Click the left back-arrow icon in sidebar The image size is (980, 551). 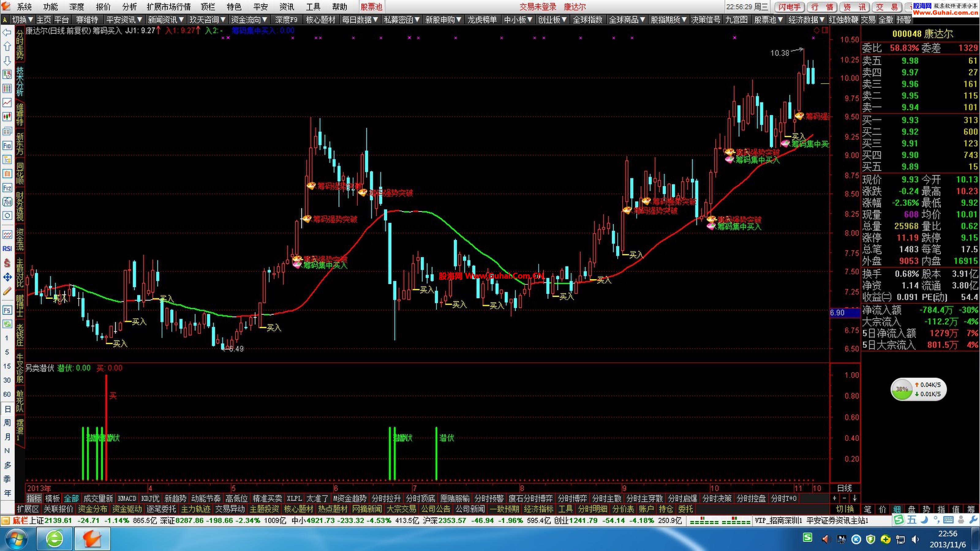point(7,33)
